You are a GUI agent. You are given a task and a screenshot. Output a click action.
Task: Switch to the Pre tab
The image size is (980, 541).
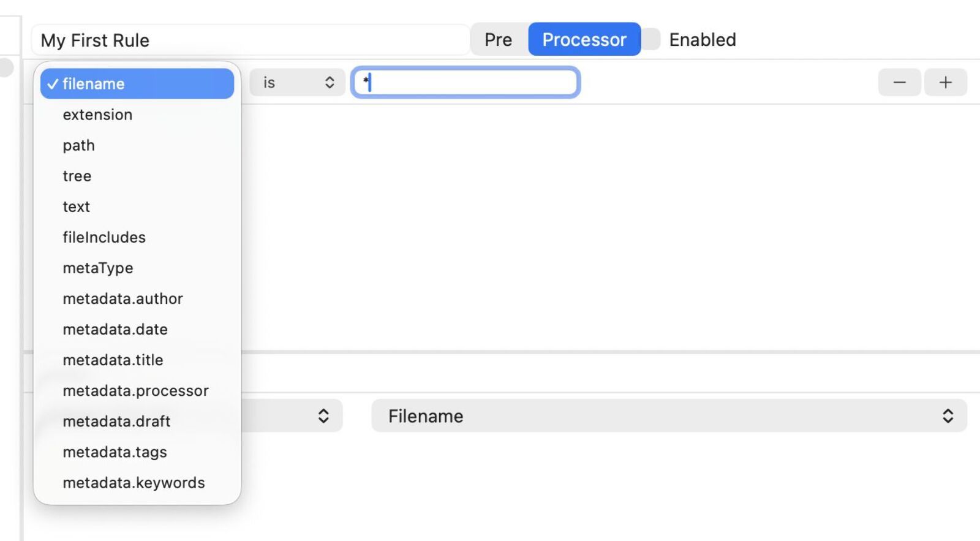(x=498, y=39)
